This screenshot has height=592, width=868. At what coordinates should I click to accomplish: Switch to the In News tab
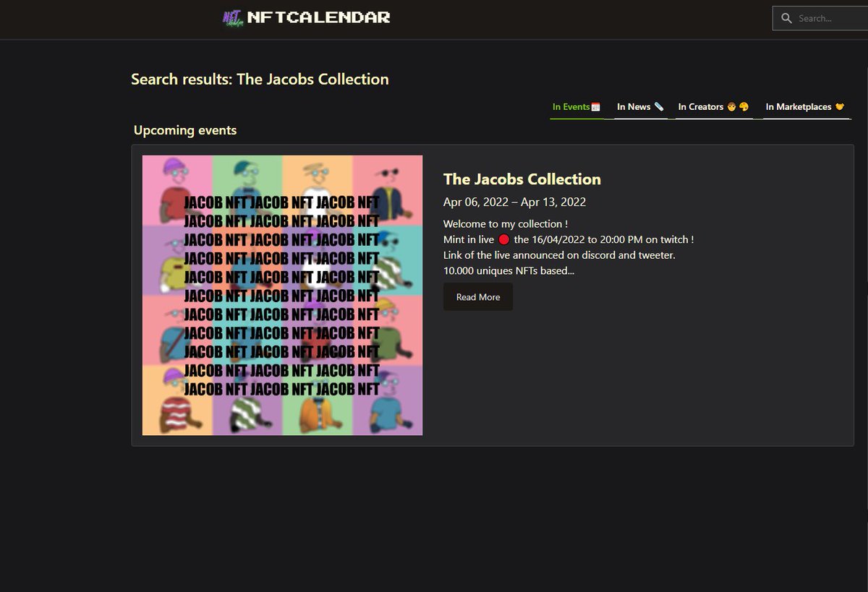pyautogui.click(x=640, y=107)
